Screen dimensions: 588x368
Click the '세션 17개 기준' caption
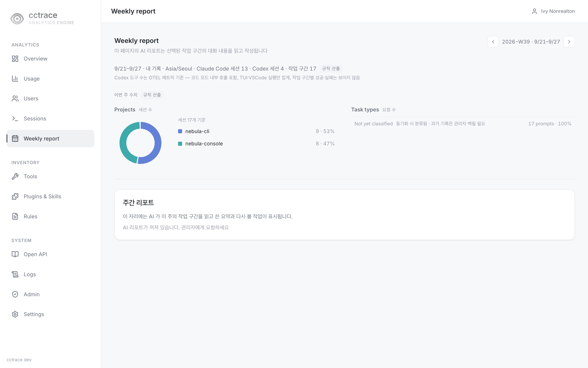(x=192, y=120)
